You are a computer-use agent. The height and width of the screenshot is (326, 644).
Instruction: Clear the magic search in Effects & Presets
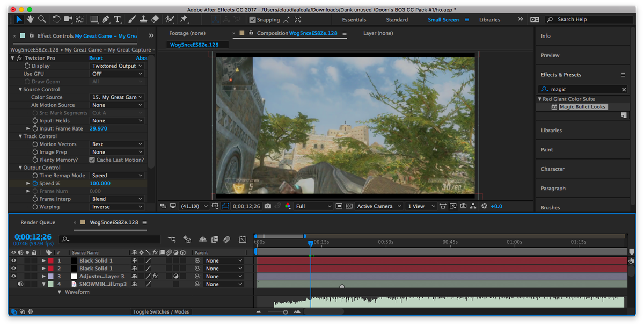[624, 90]
